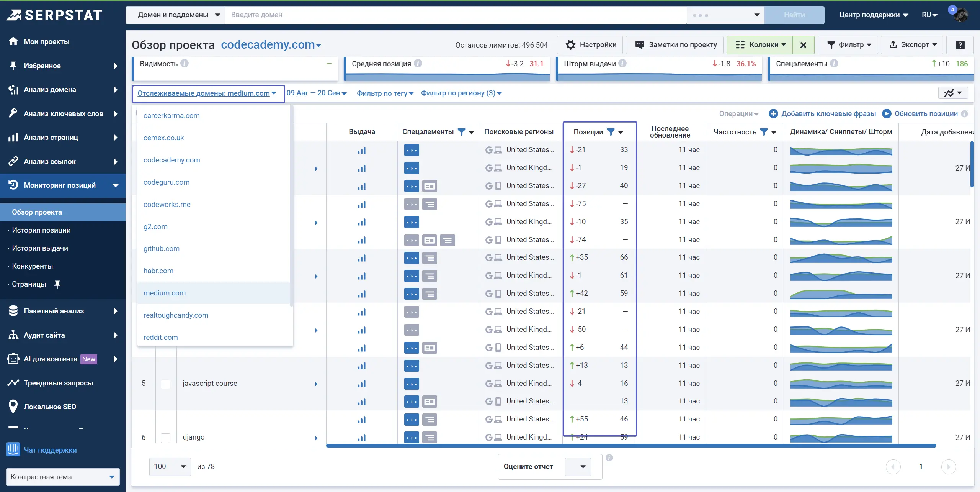The width and height of the screenshot is (980, 492).
Task: Open Конкуренты in sidebar
Action: [33, 266]
